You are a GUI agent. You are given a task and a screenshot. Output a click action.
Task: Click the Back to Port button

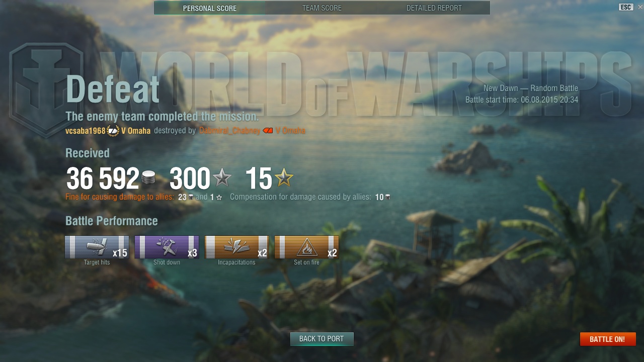coord(321,339)
